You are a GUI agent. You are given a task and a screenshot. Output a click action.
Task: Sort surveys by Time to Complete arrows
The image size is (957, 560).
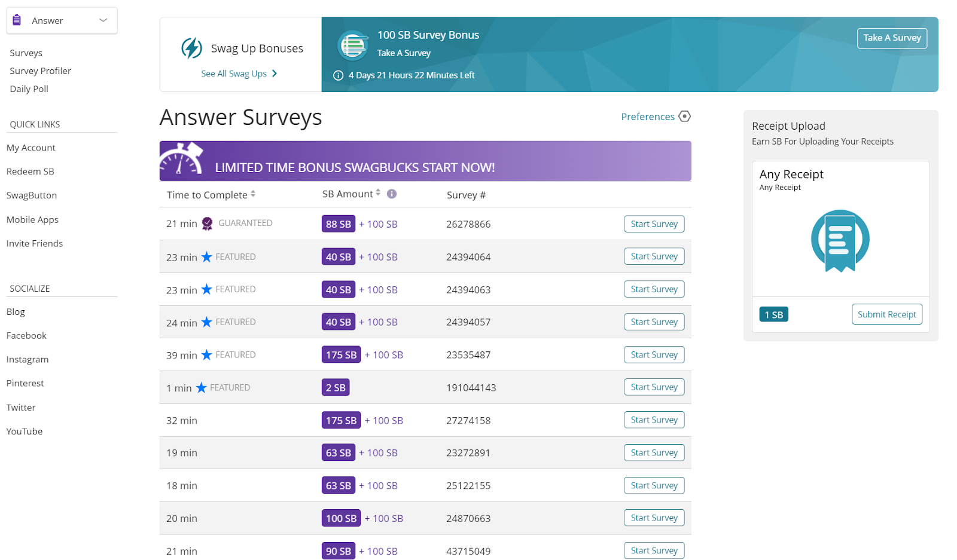[253, 194]
